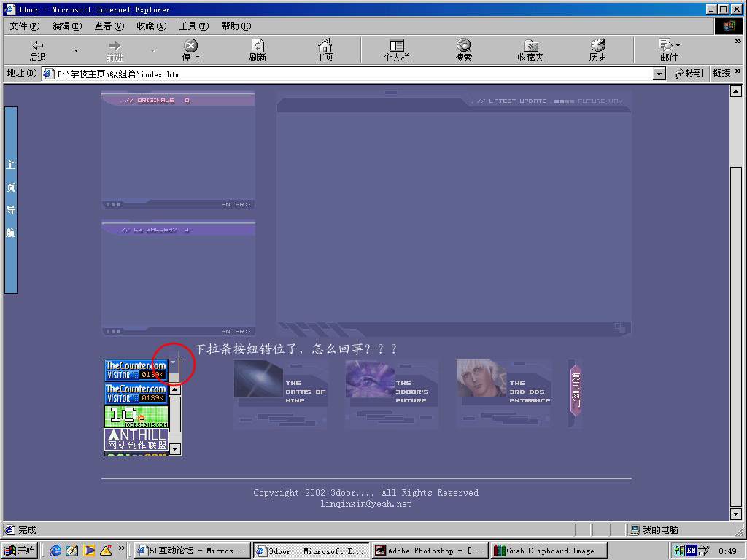Open the Favorites (收藏夹) toolbar icon
This screenshot has height=560, width=747.
click(x=530, y=50)
